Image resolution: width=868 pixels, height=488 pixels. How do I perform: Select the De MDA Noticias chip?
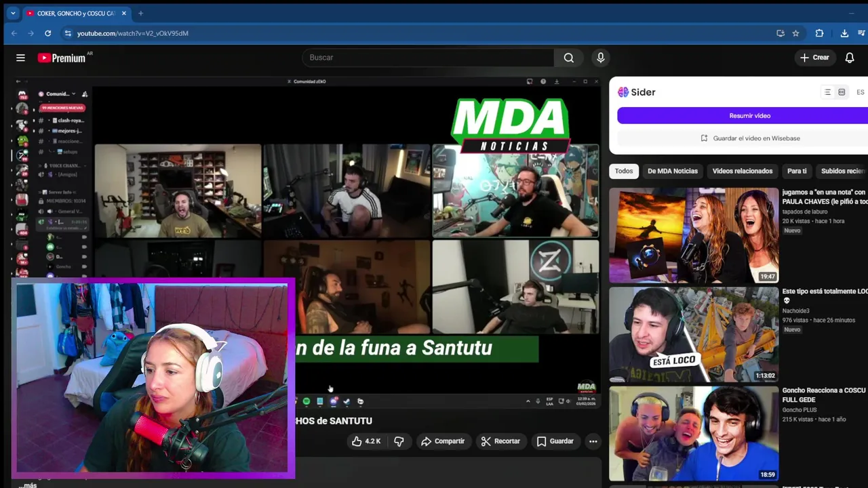673,171
